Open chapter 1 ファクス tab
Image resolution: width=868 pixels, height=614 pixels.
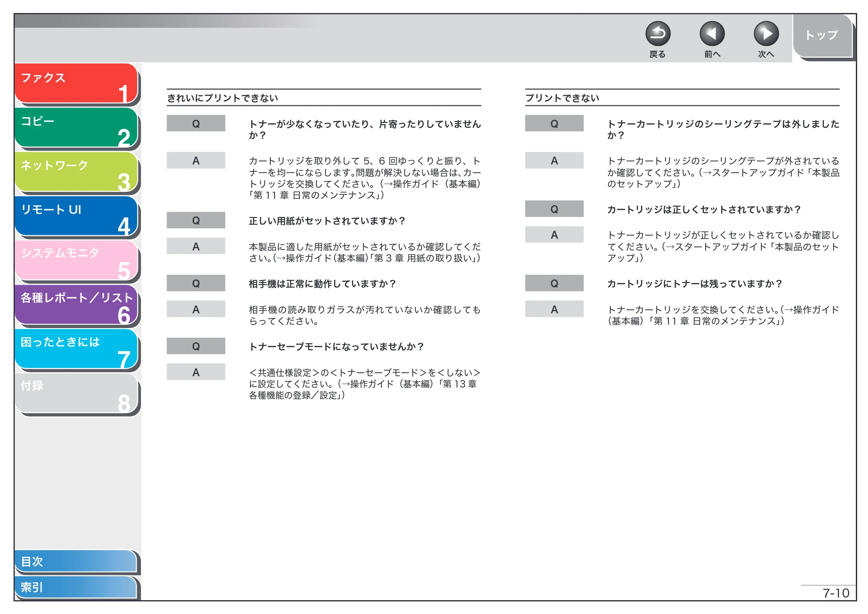point(76,83)
